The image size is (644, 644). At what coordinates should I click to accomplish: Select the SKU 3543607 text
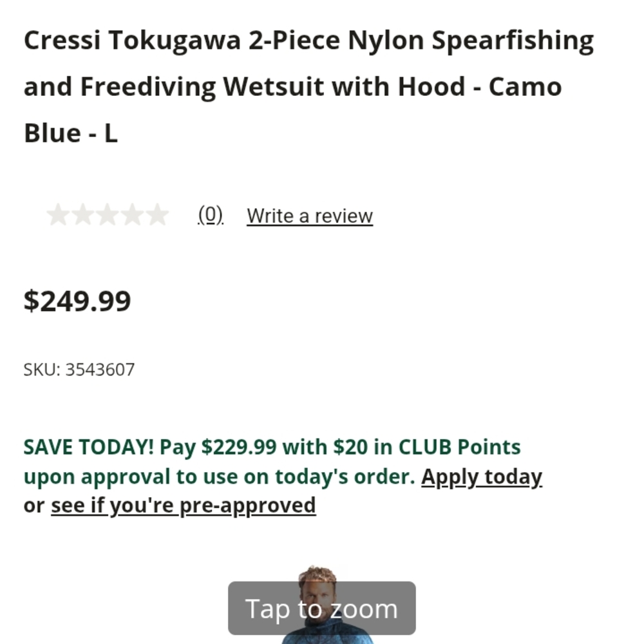79,369
